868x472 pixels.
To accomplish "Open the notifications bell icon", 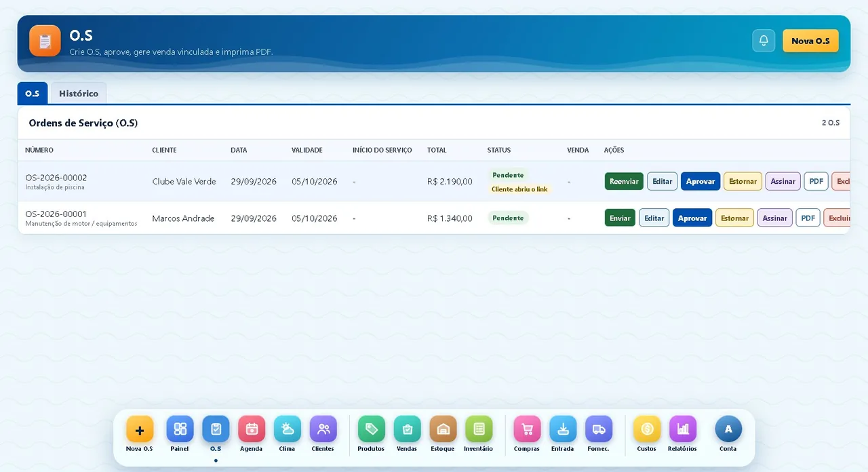I will (764, 41).
